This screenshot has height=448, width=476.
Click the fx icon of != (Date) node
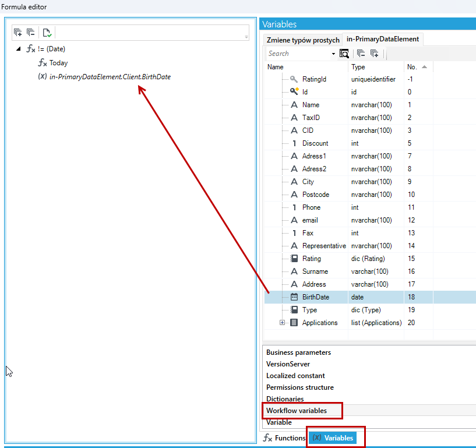click(x=31, y=49)
